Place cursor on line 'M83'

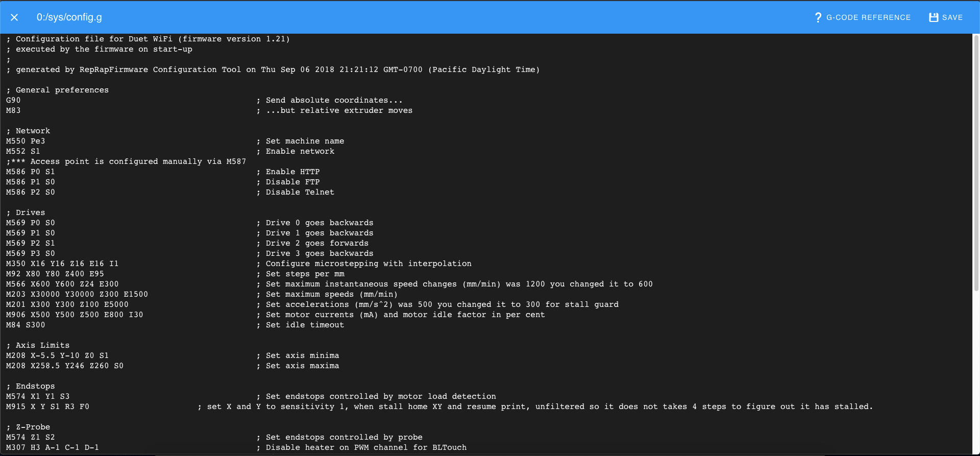[x=13, y=110]
